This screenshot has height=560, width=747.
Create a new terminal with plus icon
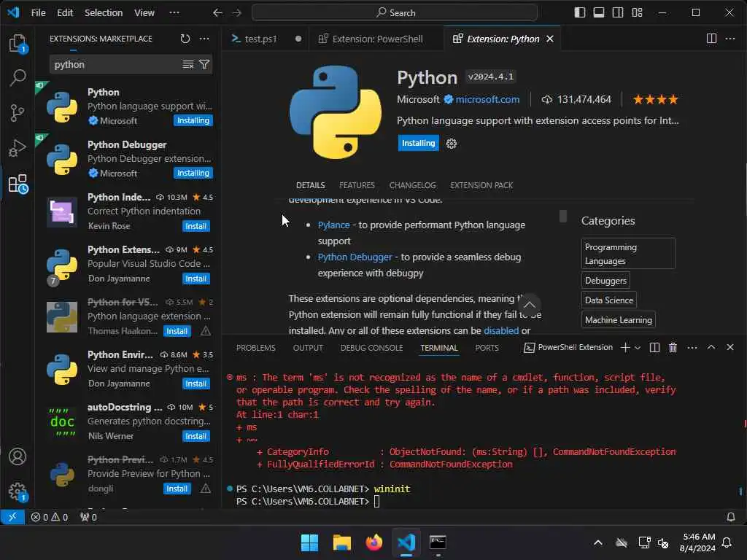pyautogui.click(x=625, y=348)
